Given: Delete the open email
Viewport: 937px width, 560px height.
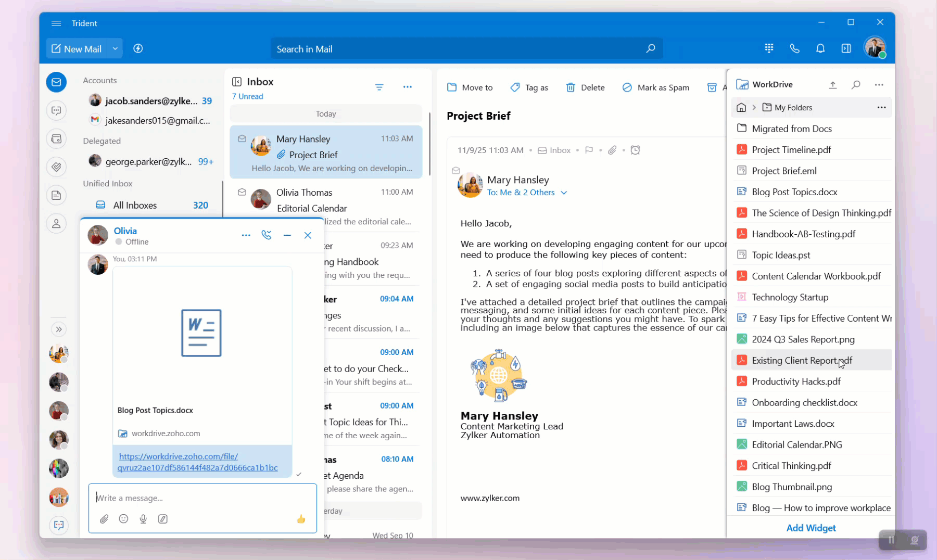Looking at the screenshot, I should 586,87.
